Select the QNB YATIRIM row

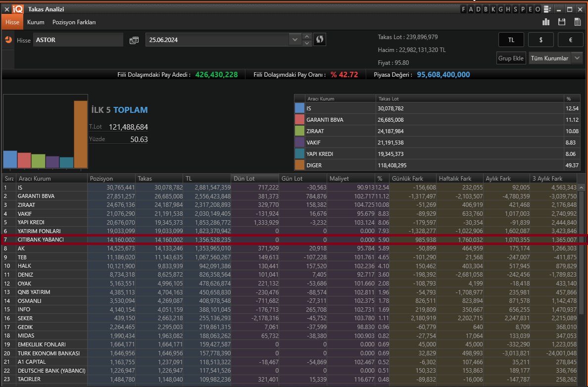click(290, 292)
